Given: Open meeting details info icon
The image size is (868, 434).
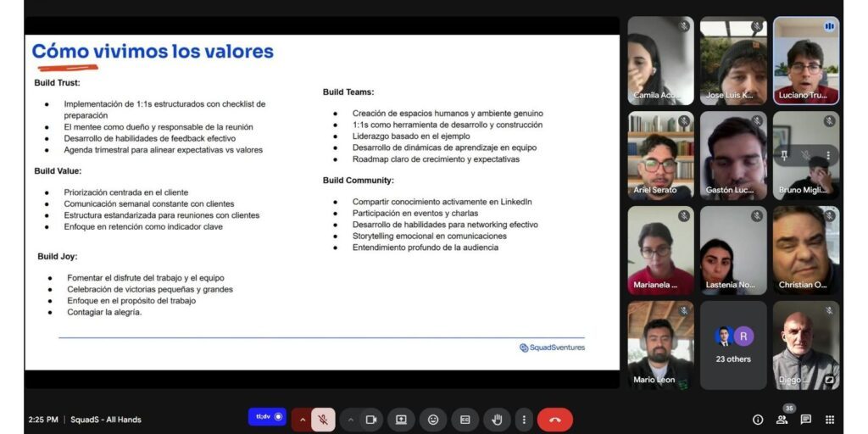Looking at the screenshot, I should pyautogui.click(x=758, y=420).
